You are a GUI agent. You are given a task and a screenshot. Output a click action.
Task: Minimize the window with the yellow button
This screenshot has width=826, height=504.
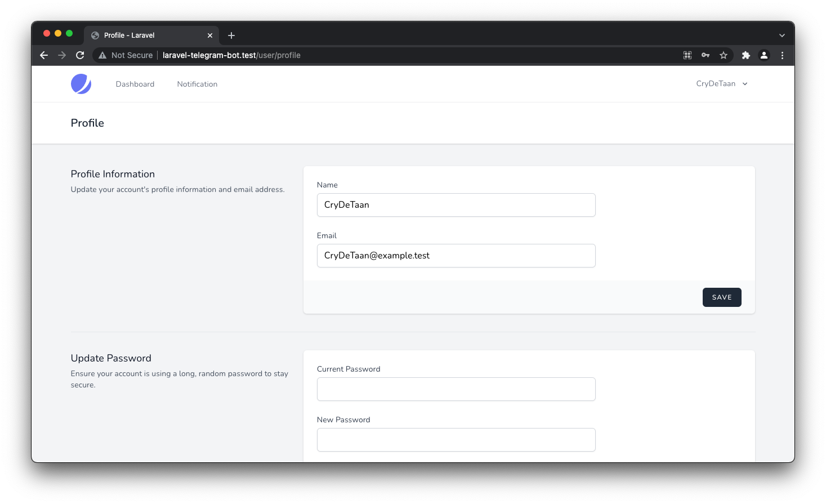click(x=58, y=33)
